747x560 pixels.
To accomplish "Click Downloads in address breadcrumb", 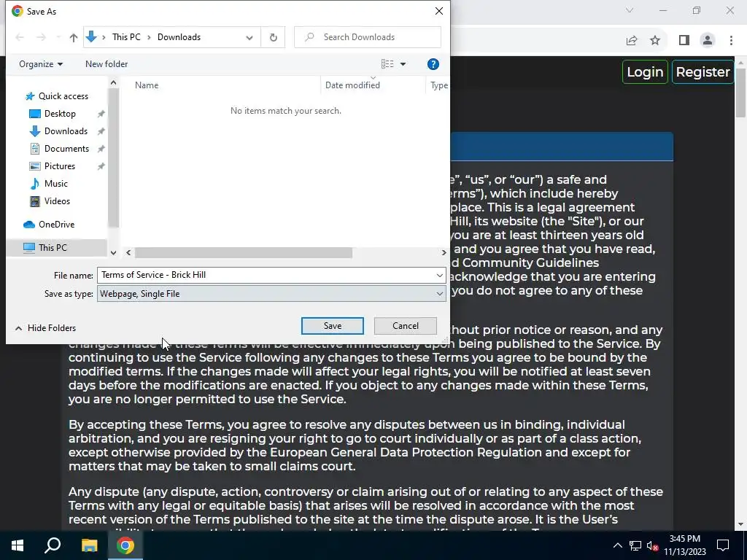I will 179,37.
